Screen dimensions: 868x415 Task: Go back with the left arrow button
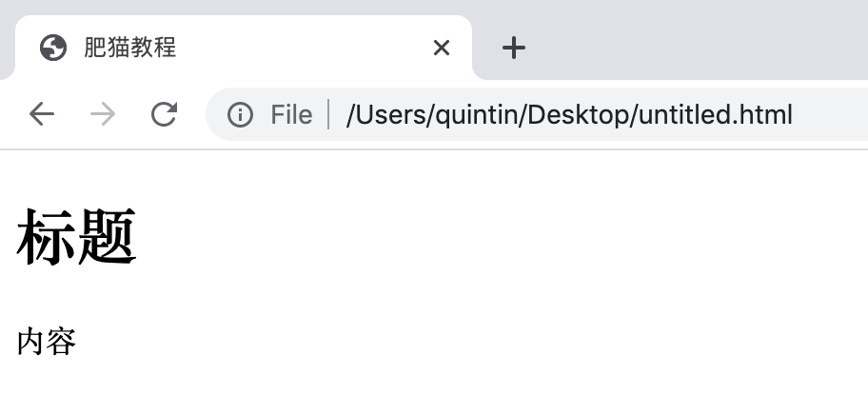42,114
